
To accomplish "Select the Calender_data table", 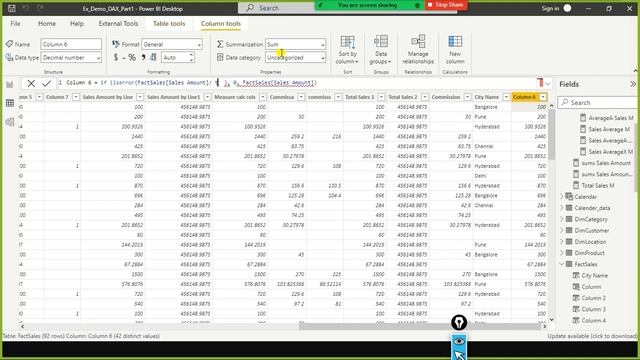I will pyautogui.click(x=592, y=208).
